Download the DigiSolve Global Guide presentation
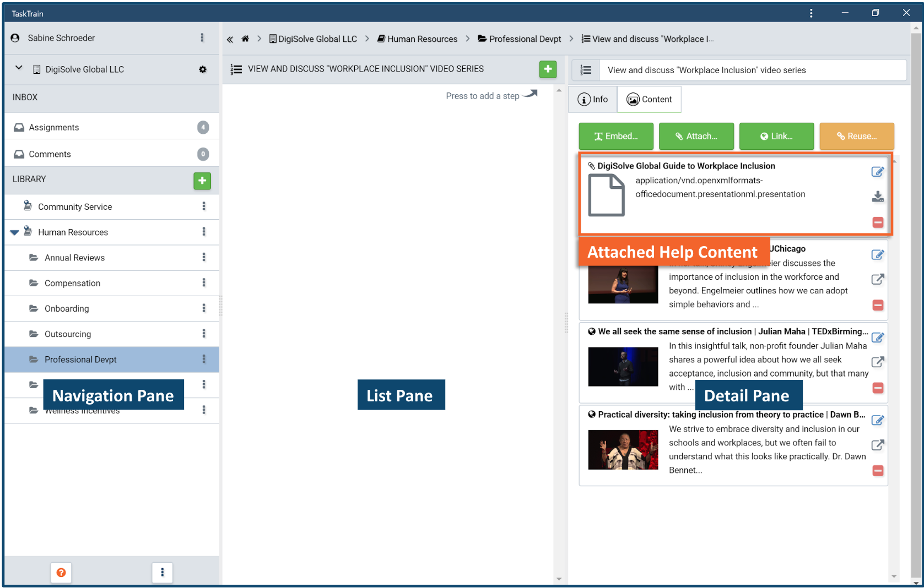This screenshot has height=588, width=924. point(878,197)
